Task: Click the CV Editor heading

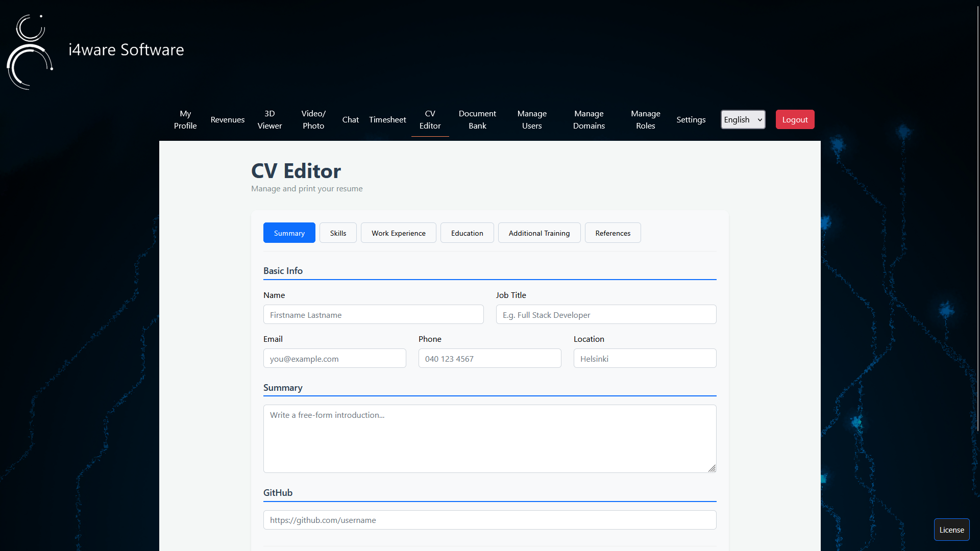Action: (x=296, y=171)
